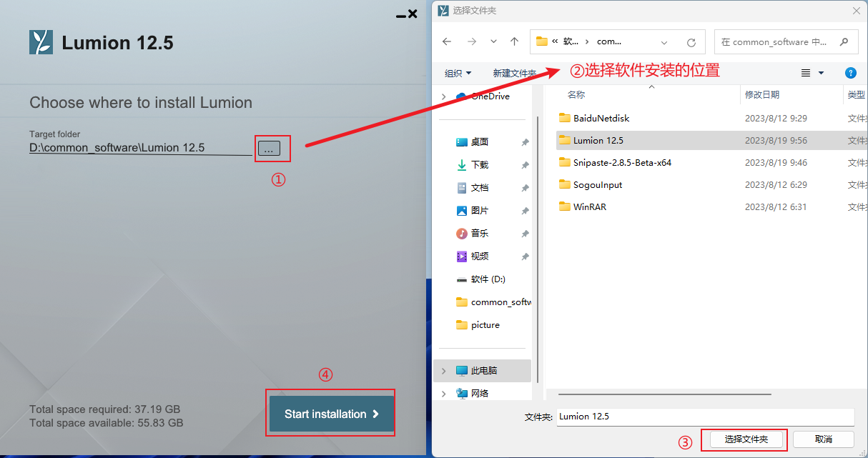This screenshot has height=458, width=868.
Task: Click date 2023/8/19 9:46 cell
Action: [x=776, y=163]
